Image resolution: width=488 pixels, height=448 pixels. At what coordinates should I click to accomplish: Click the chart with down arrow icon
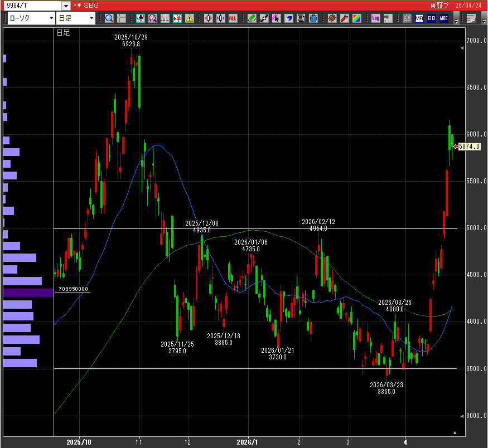click(x=141, y=18)
